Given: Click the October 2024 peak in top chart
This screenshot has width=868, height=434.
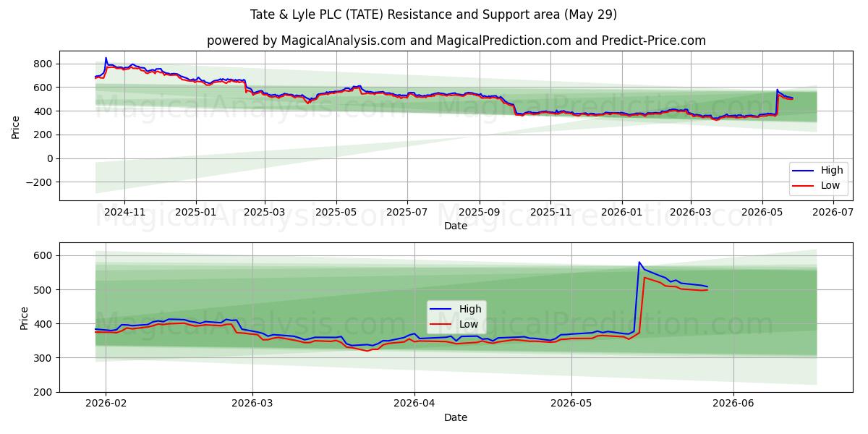Looking at the screenshot, I should click(106, 58).
